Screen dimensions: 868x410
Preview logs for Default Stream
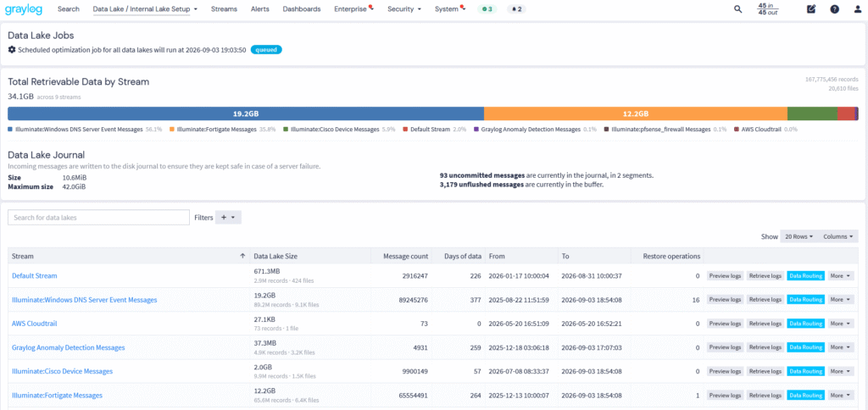point(726,275)
